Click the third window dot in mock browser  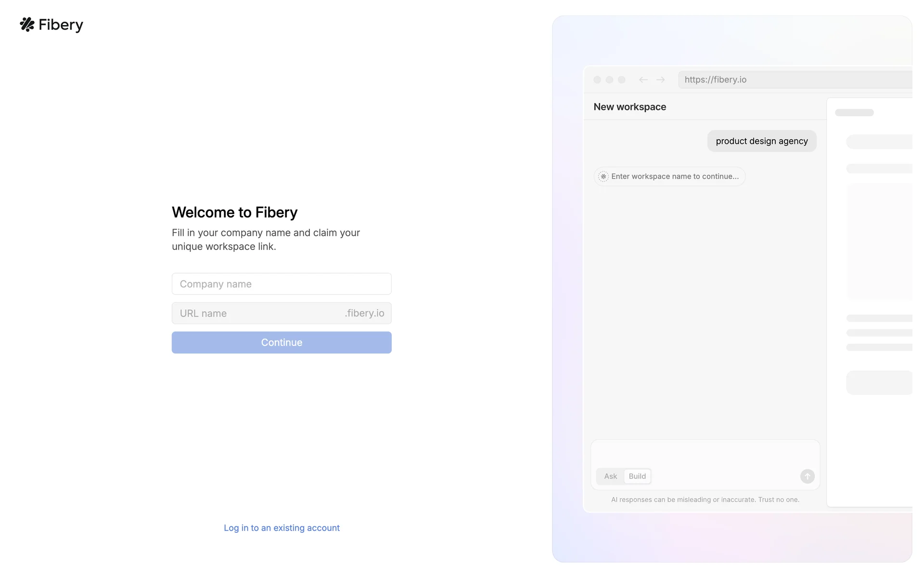coord(622,80)
